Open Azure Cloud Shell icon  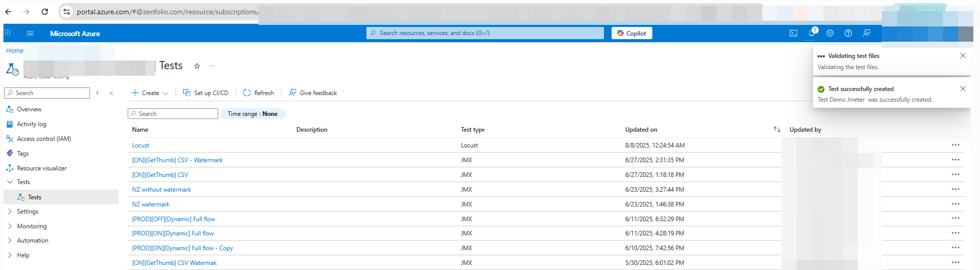pyautogui.click(x=793, y=33)
